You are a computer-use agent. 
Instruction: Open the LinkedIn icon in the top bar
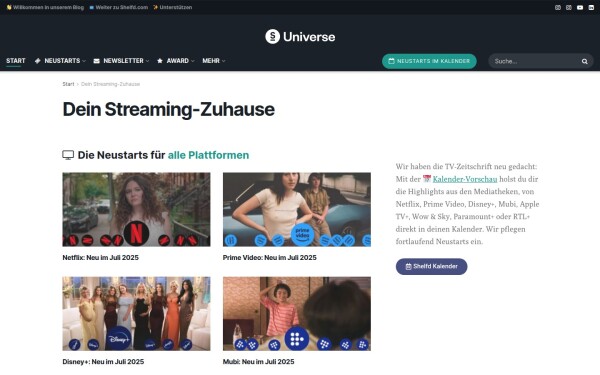click(591, 7)
